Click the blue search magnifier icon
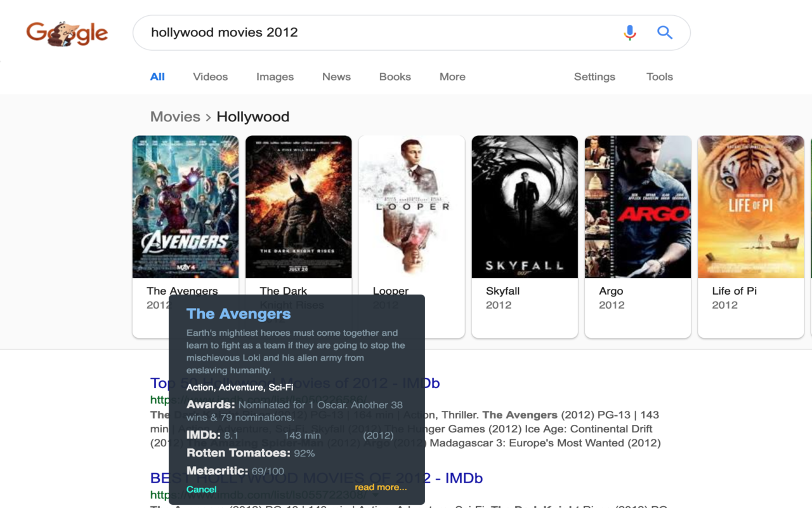This screenshot has width=812, height=508. tap(664, 32)
